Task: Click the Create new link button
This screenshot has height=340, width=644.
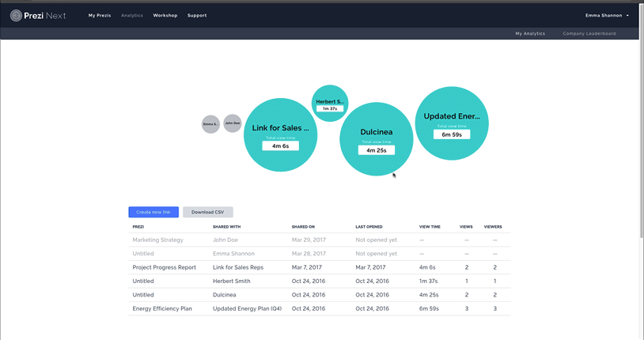Action: [153, 212]
